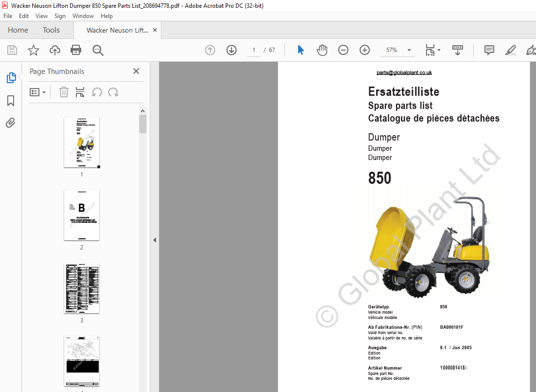Open the Edit menu
The image size is (536, 392).
(23, 16)
